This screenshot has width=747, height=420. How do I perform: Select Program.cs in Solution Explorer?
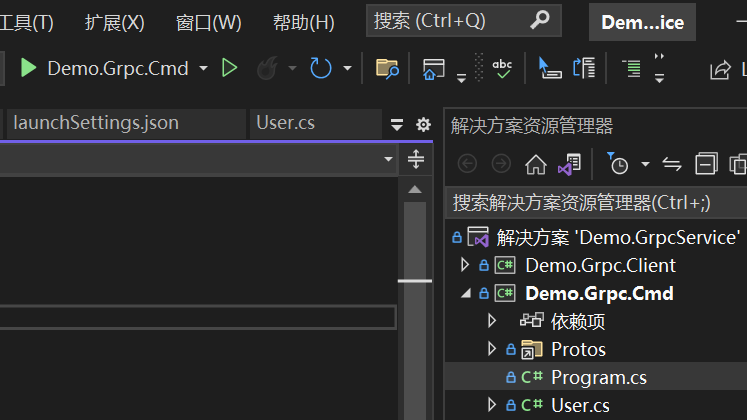pos(596,377)
